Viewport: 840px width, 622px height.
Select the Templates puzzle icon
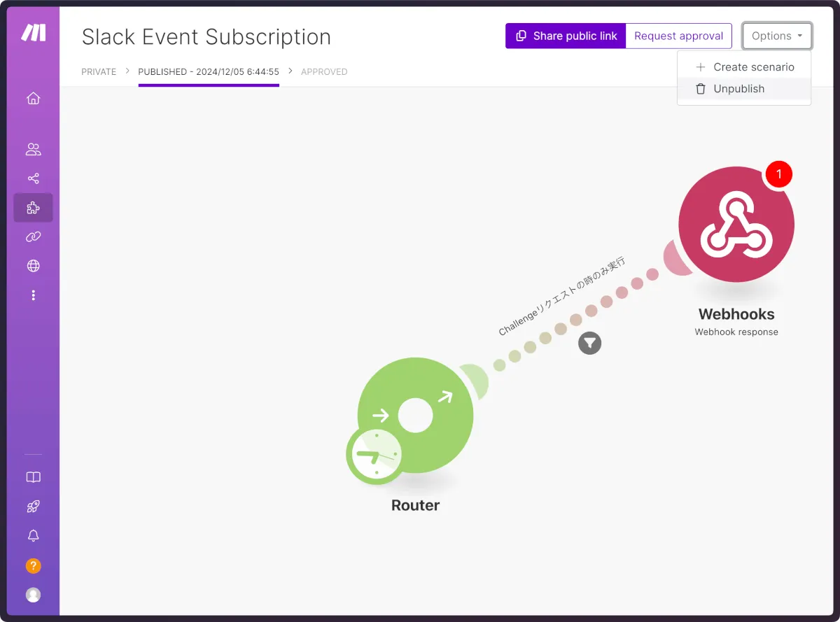point(33,208)
